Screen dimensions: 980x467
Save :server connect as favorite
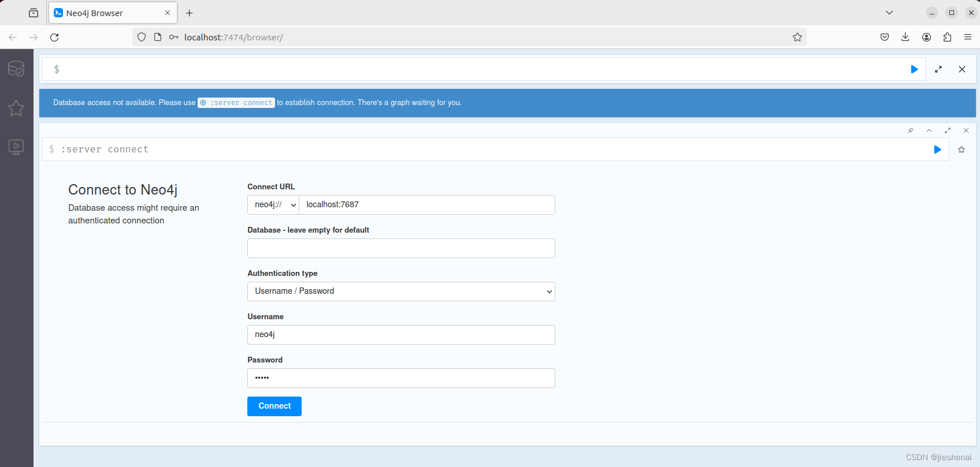tap(962, 150)
